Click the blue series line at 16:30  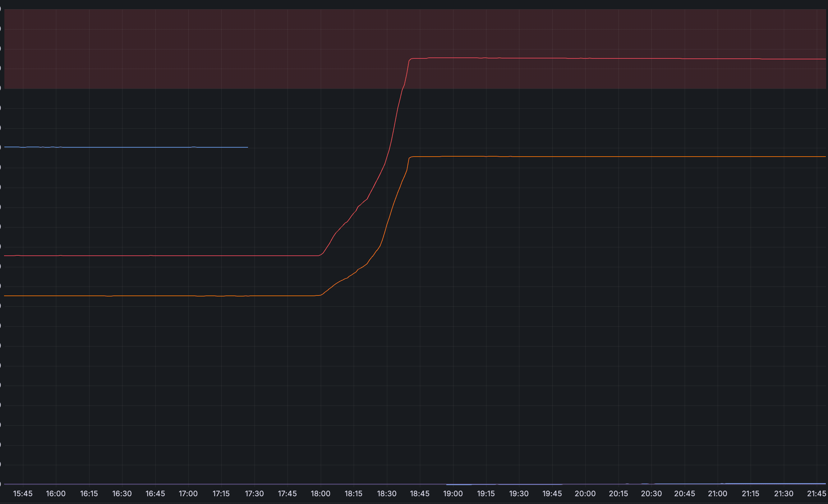pyautogui.click(x=122, y=147)
